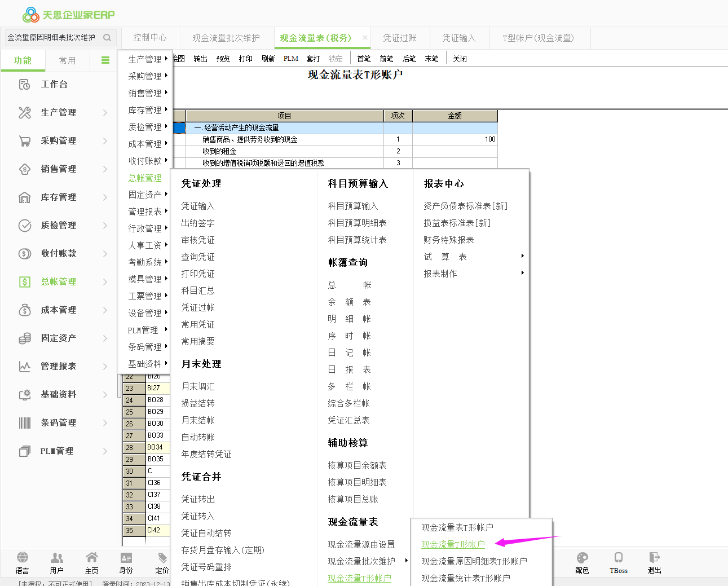The width and height of the screenshot is (728, 586).
Task: Click the Workbench (工作台) sidebar icon
Action: click(x=25, y=85)
